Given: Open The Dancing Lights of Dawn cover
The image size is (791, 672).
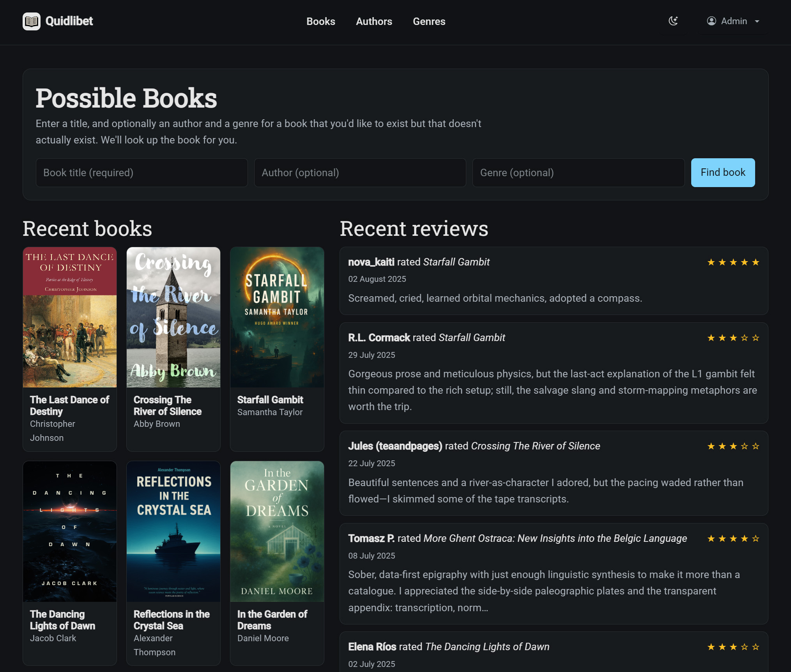Looking at the screenshot, I should point(70,531).
